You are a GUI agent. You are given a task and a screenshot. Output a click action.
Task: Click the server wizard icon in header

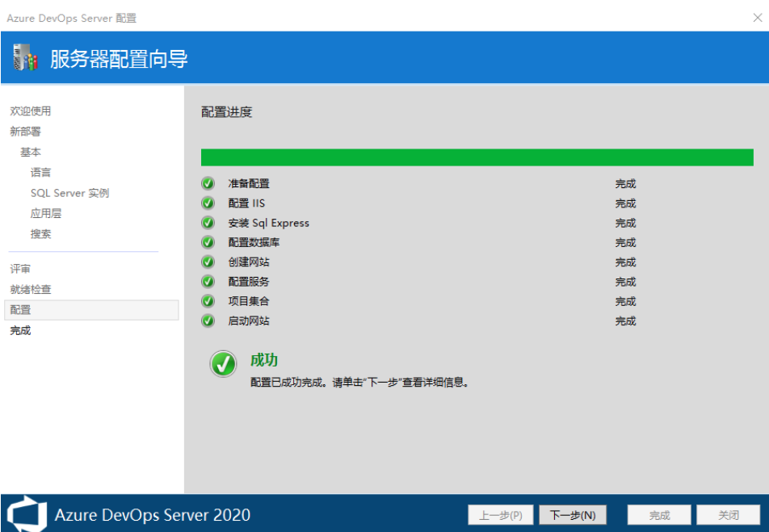[25, 57]
